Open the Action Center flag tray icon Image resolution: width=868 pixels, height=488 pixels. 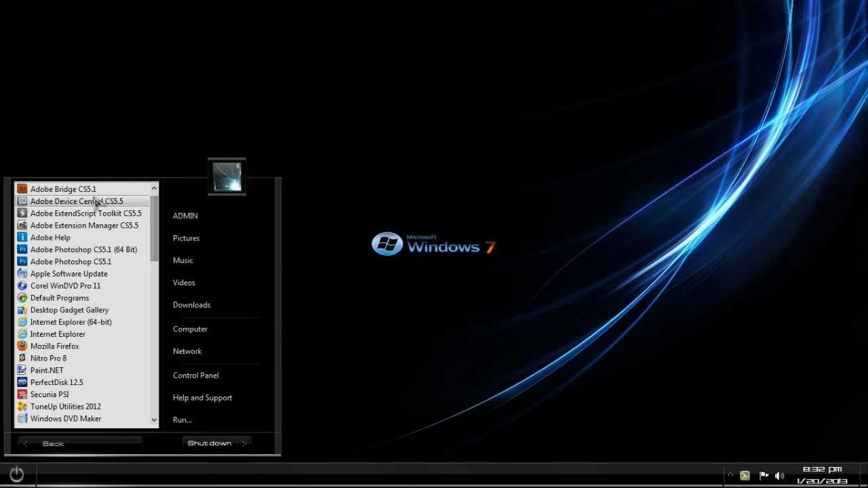[764, 476]
